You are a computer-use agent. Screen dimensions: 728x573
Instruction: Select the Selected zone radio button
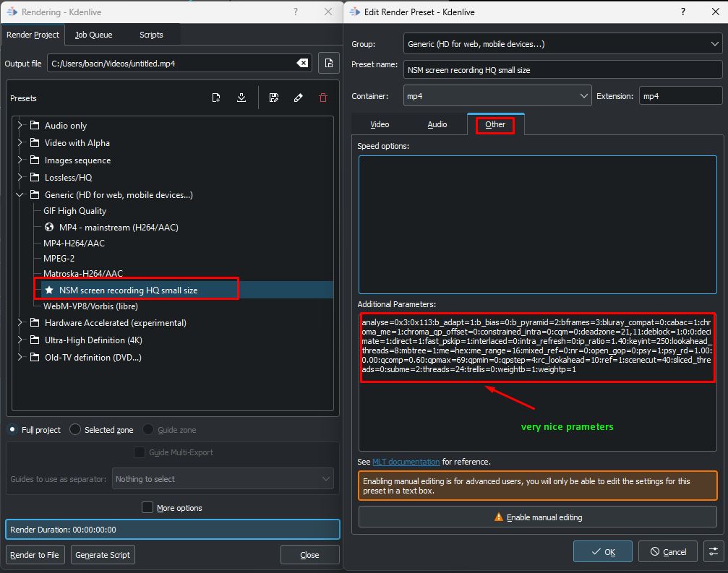[75, 430]
